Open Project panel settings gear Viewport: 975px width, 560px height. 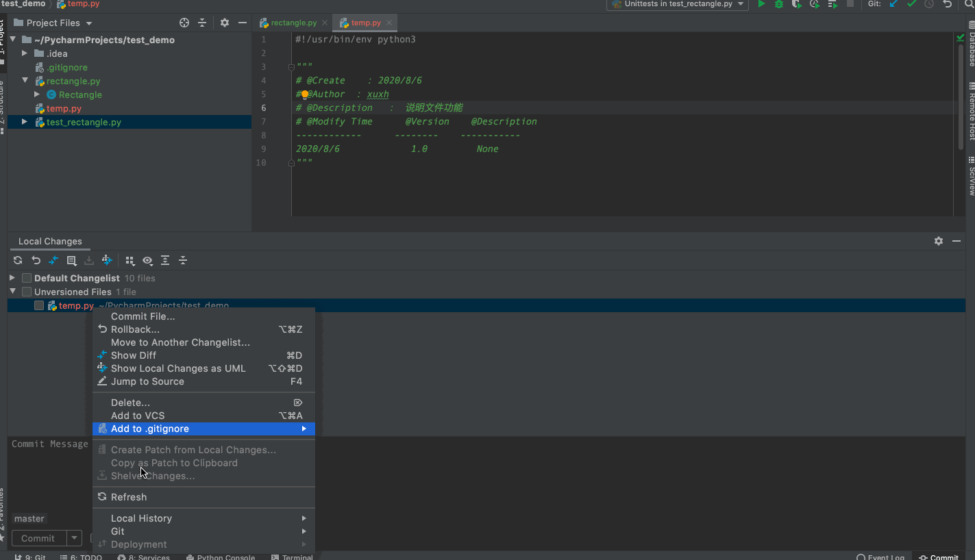[225, 23]
